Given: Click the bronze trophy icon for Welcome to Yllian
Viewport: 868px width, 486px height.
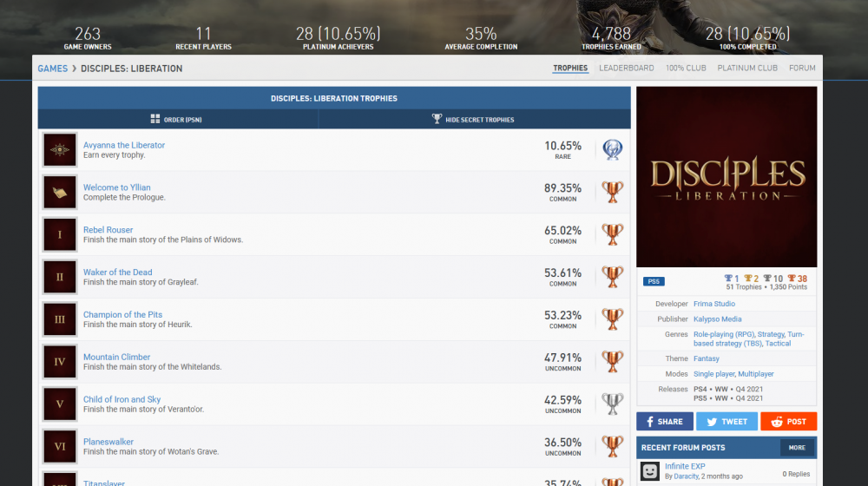Looking at the screenshot, I should coord(612,193).
